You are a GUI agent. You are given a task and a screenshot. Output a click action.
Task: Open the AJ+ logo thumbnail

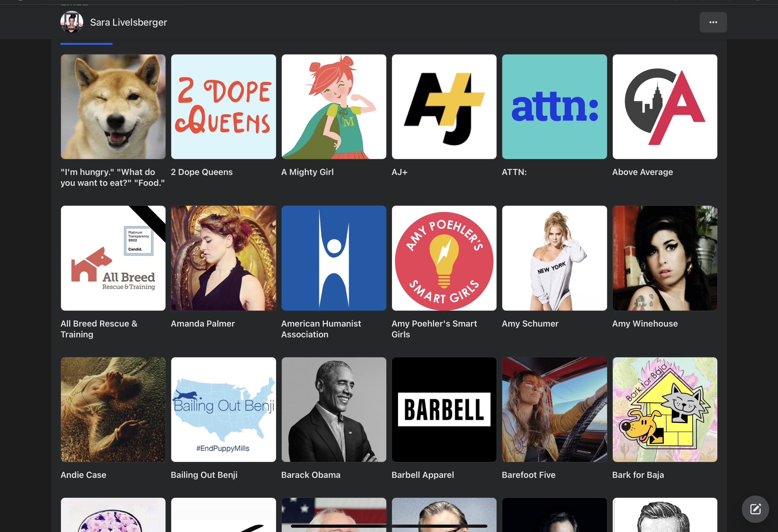point(444,107)
